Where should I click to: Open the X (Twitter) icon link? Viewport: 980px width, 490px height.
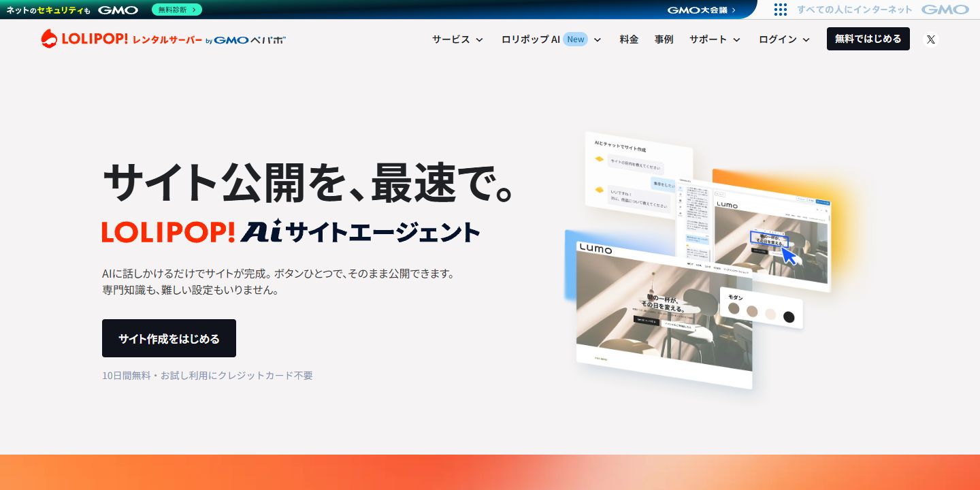930,39
